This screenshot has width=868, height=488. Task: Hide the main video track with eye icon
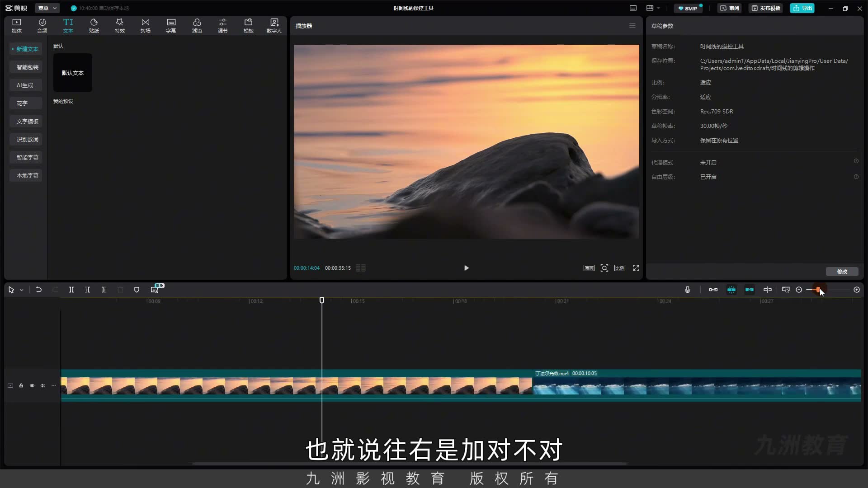[x=32, y=385]
